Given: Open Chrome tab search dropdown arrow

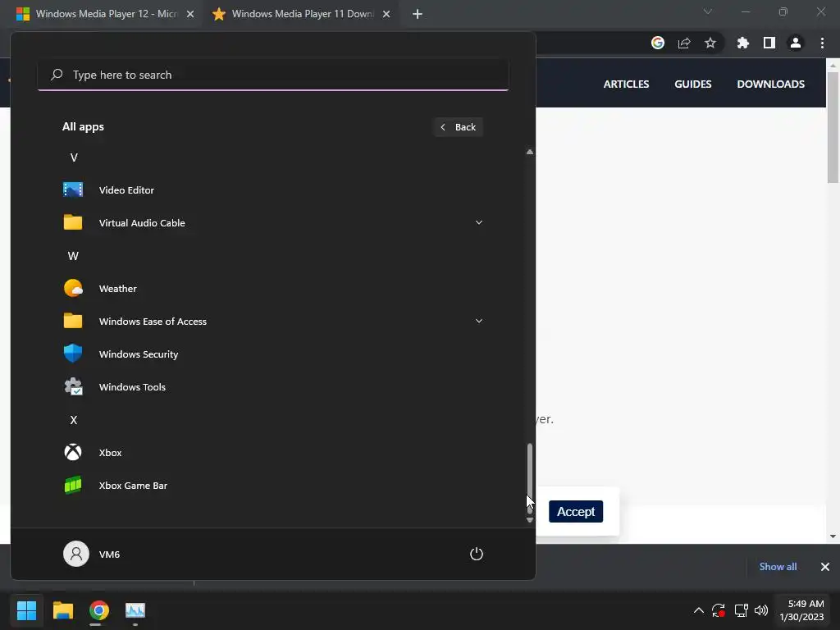Looking at the screenshot, I should tap(708, 11).
